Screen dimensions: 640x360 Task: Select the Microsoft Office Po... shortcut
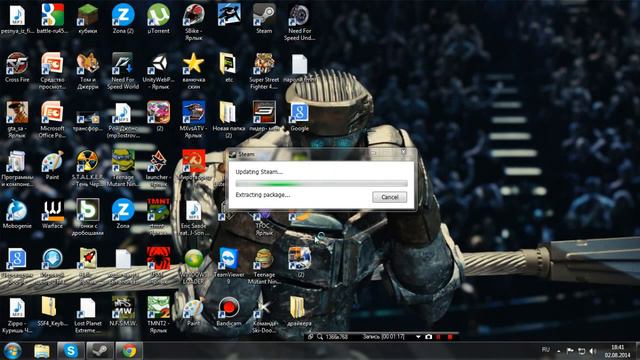pos(52,120)
